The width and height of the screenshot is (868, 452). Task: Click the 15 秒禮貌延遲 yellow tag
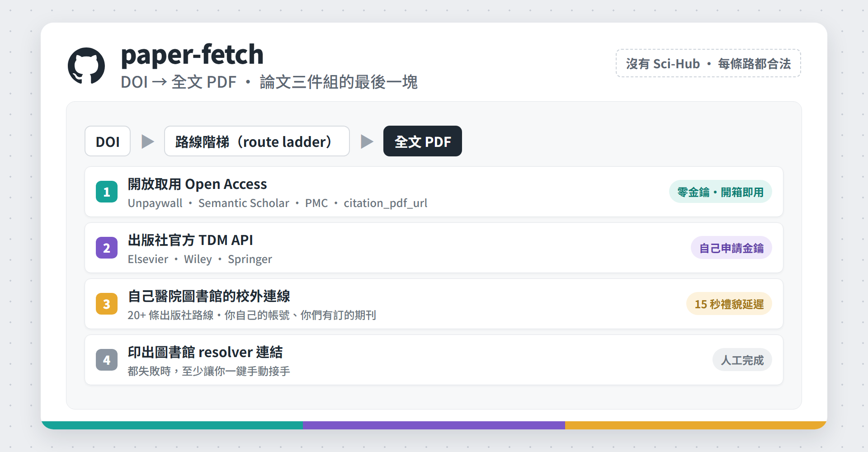[729, 304]
